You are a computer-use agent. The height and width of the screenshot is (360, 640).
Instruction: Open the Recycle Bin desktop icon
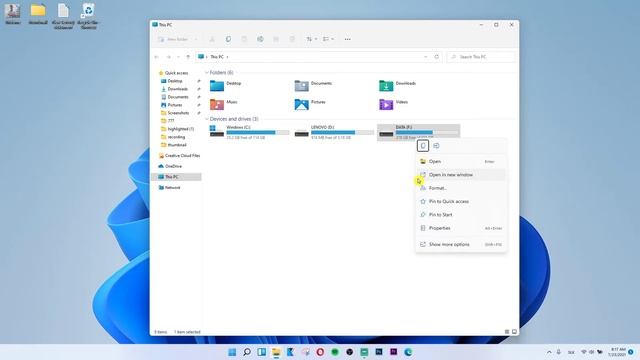pos(88,16)
